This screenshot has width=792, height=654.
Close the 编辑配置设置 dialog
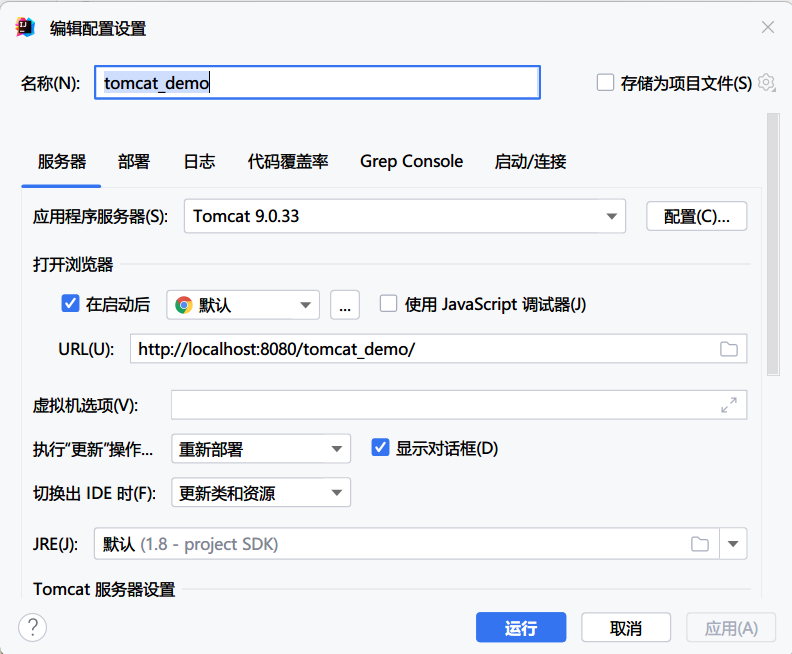pyautogui.click(x=768, y=27)
